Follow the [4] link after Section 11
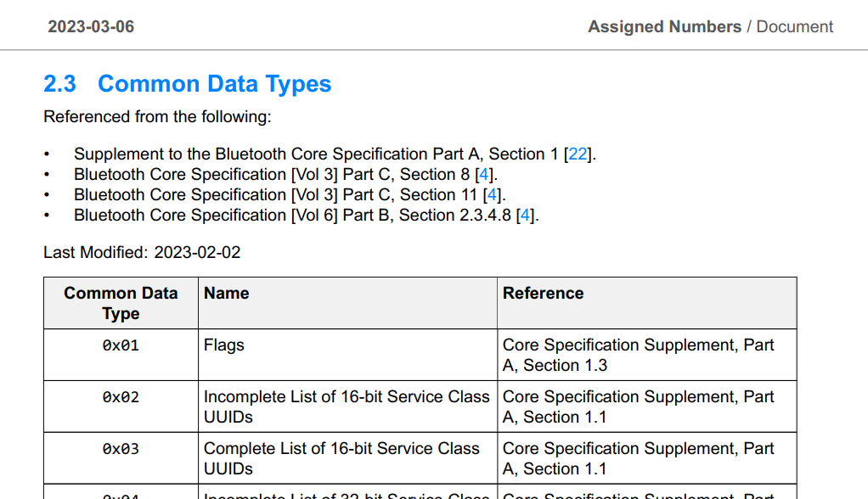The image size is (868, 499). click(492, 194)
